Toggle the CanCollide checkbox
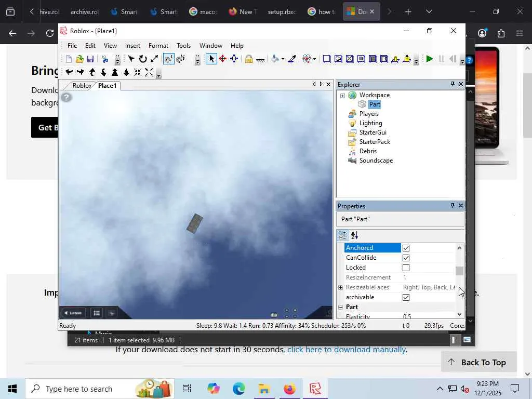 click(x=406, y=258)
